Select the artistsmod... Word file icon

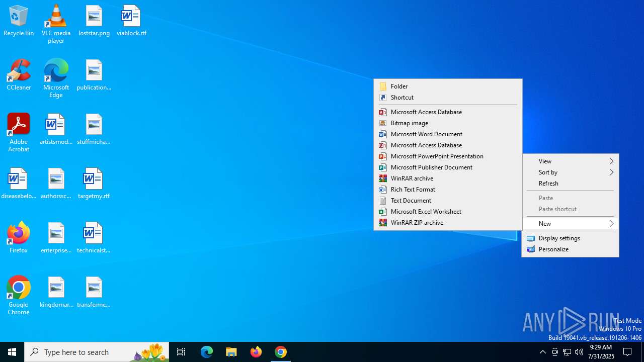tap(56, 129)
